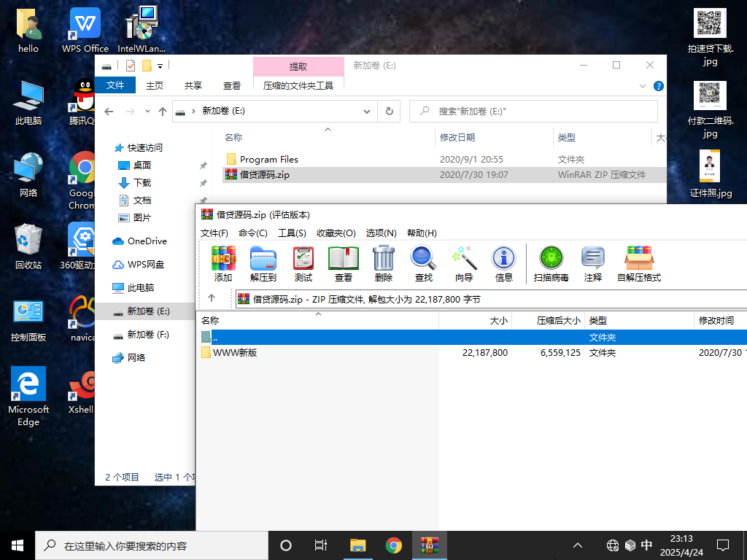Click the Comment (注释) toolbar icon
Viewport: 747px width, 560px height.
click(x=593, y=264)
